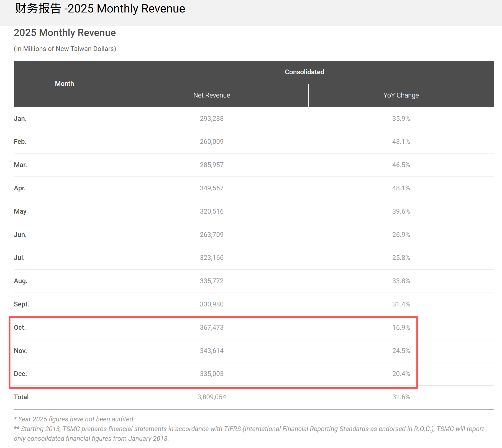The height and width of the screenshot is (448, 502).
Task: Click the Sept. row label
Action: click(x=21, y=304)
